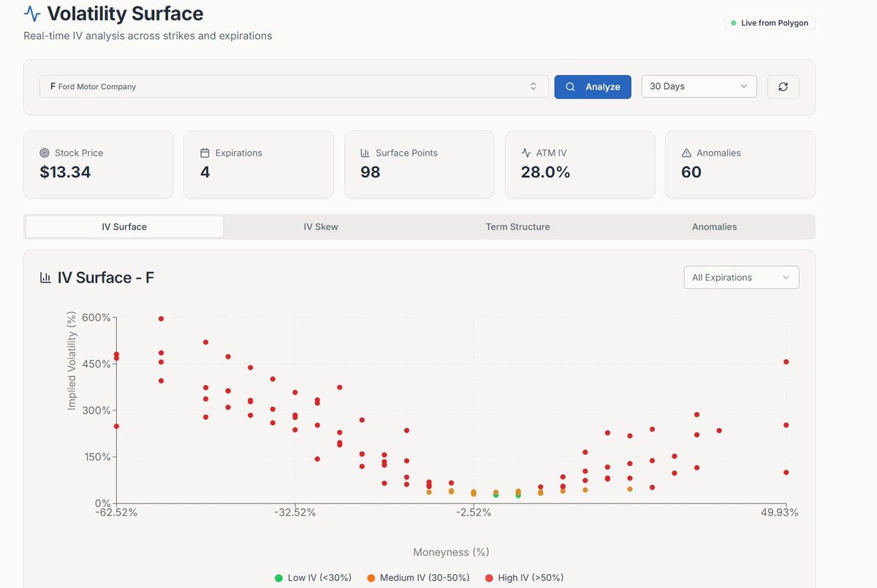Click the 300% y-axis label
The width and height of the screenshot is (877, 588).
[x=96, y=411]
